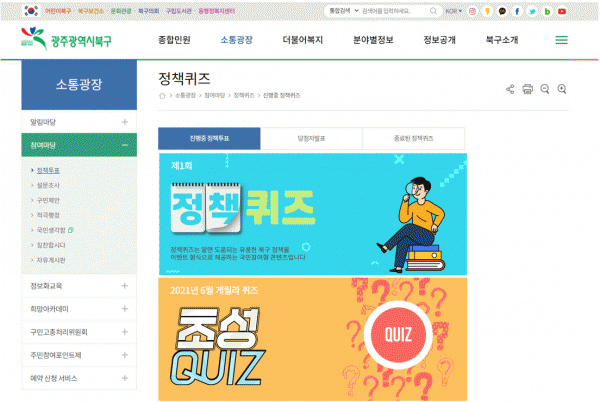Open the Facebook icon link
The height and width of the screenshot is (402, 600).
click(x=517, y=11)
